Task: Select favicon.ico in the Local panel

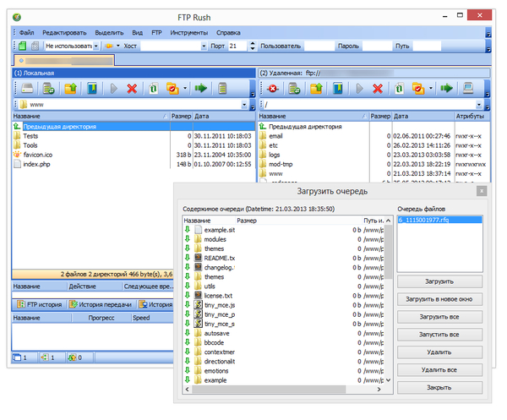Action: click(38, 155)
